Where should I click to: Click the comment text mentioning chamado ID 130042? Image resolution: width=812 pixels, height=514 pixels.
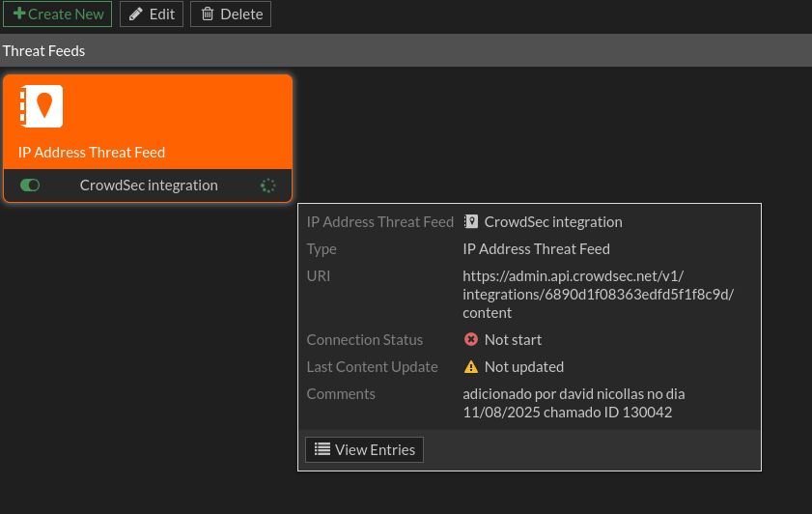pos(574,403)
